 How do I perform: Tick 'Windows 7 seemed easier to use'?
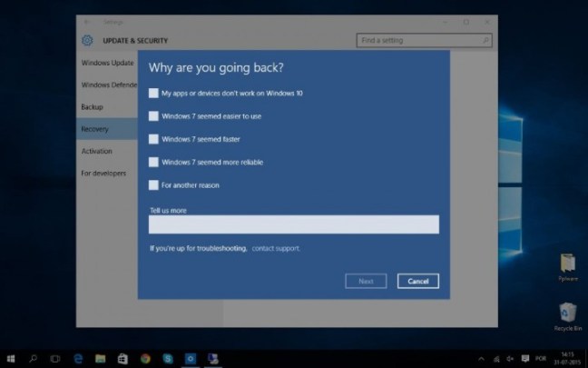click(x=153, y=116)
